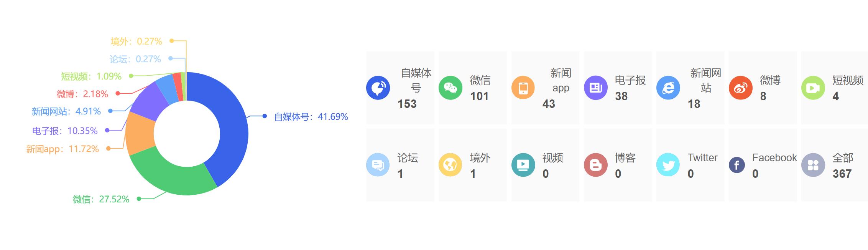The height and width of the screenshot is (250, 868).
Task: Select the 全部 total count 367
Action: tap(842, 174)
